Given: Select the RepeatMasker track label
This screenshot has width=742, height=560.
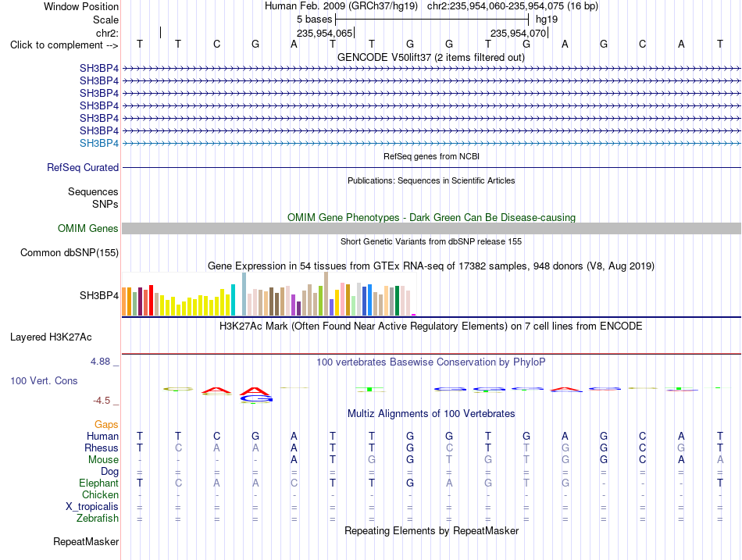Looking at the screenshot, I should coord(86,541).
